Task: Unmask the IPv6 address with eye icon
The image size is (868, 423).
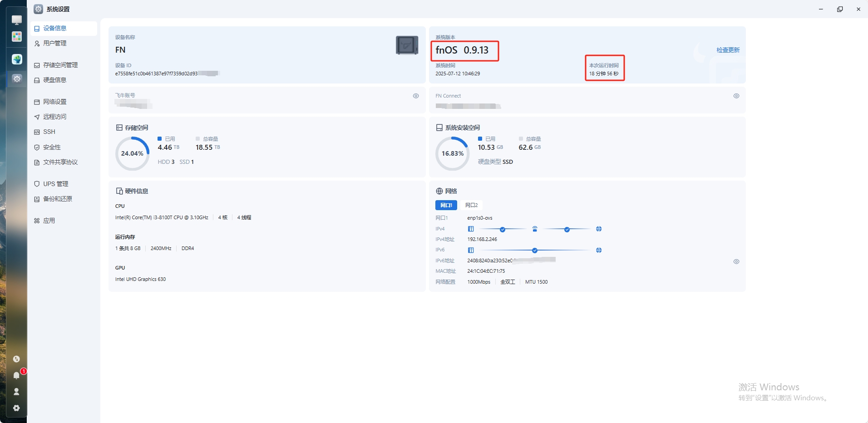Action: [736, 261]
